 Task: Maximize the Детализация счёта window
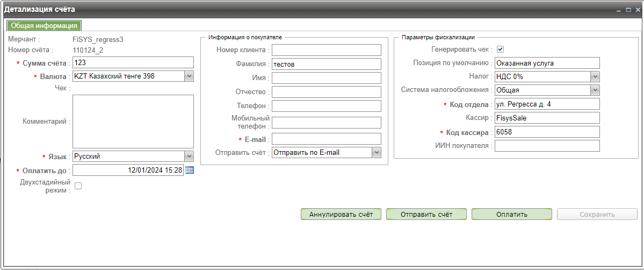(x=628, y=10)
